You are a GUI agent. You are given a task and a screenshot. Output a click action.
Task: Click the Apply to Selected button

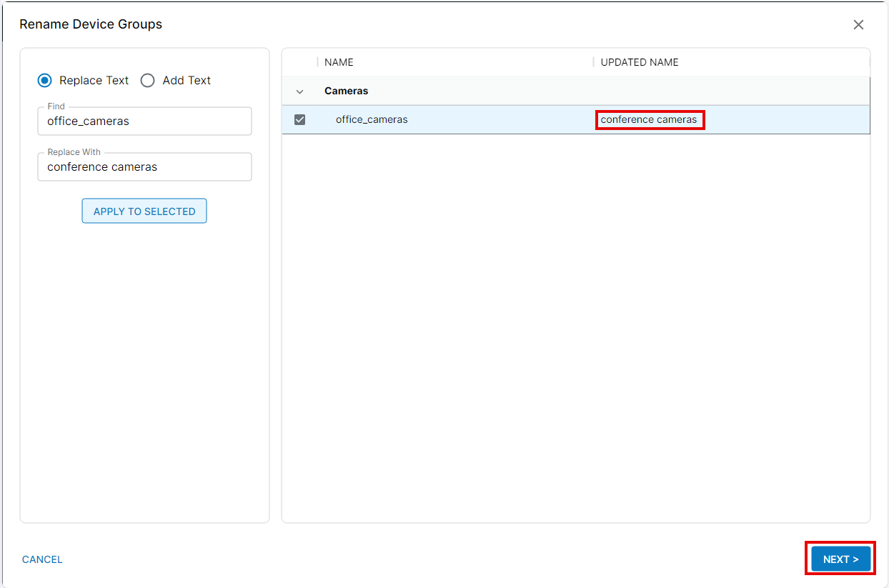(x=144, y=211)
